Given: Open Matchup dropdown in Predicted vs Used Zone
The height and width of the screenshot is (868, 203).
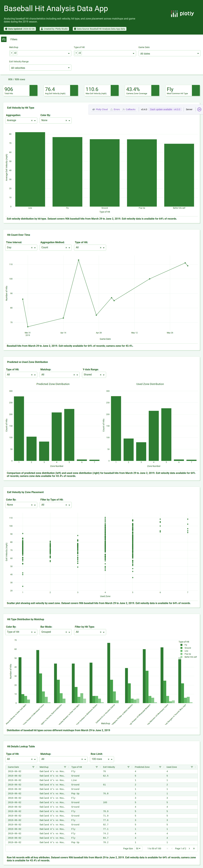Looking at the screenshot, I should pyautogui.click(x=59, y=375).
